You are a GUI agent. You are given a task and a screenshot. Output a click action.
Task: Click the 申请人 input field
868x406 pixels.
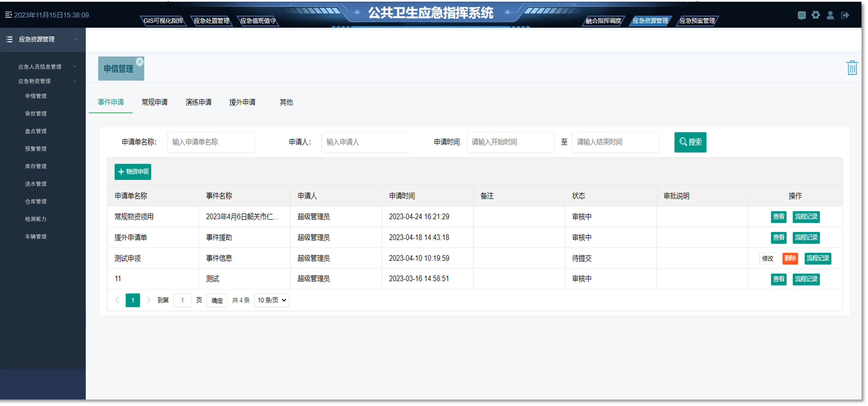365,142
